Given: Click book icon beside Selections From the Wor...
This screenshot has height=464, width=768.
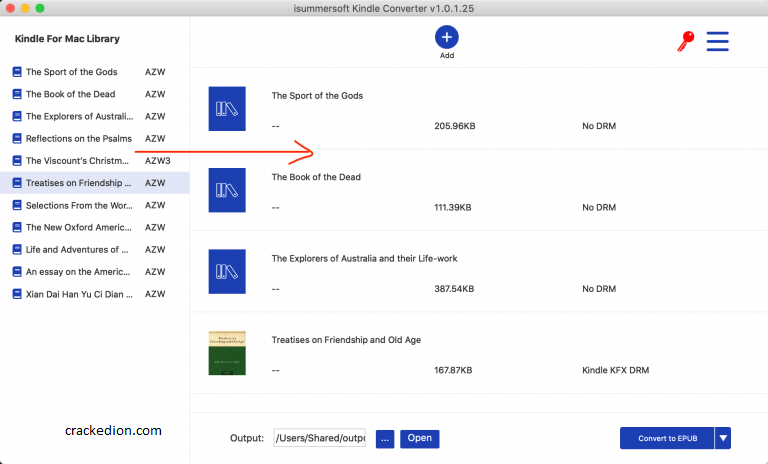Looking at the screenshot, I should point(17,205).
